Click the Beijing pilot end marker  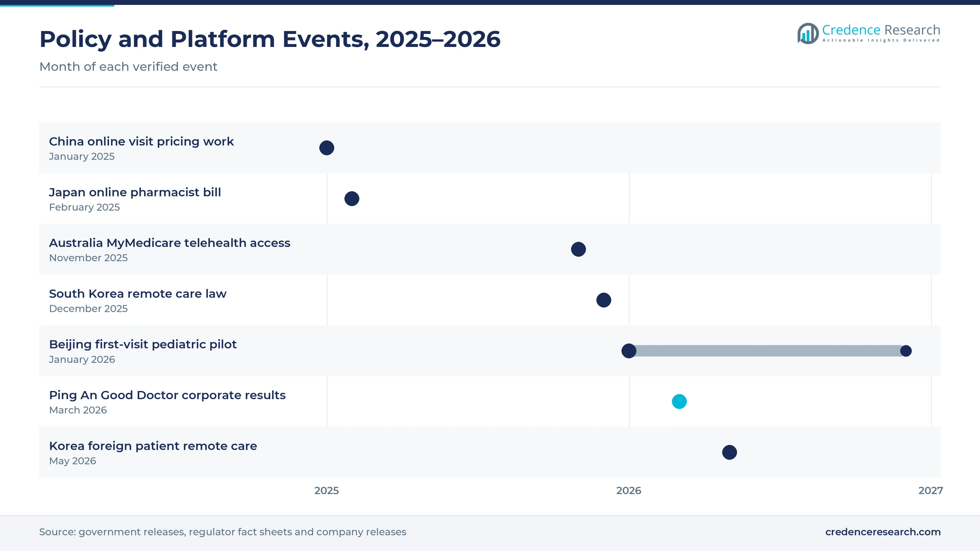click(x=906, y=351)
